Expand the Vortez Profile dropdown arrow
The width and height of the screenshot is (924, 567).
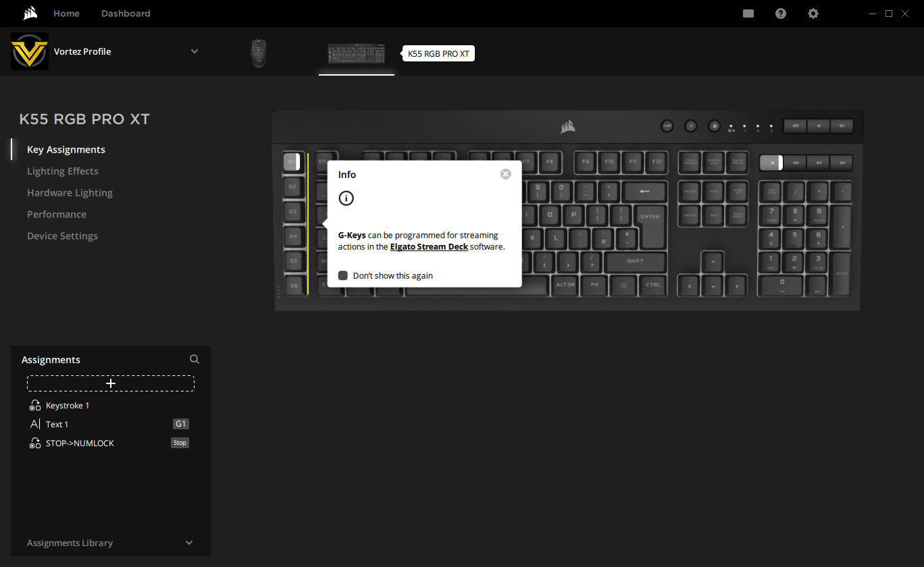pos(195,51)
